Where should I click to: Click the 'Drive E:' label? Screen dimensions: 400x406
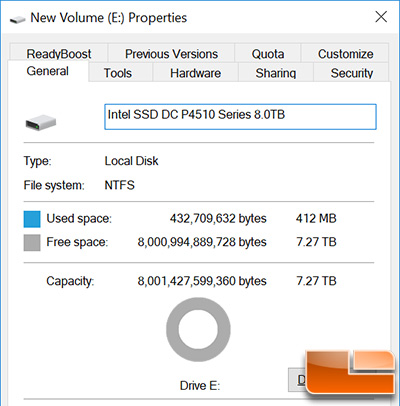point(200,386)
